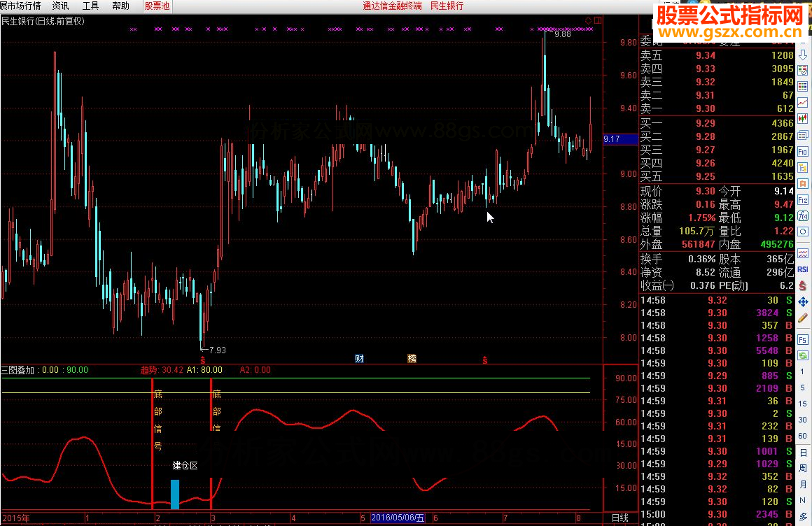Screen dimensions: 812x526
Task: Click the green refresh icon
Action: pos(803,355)
